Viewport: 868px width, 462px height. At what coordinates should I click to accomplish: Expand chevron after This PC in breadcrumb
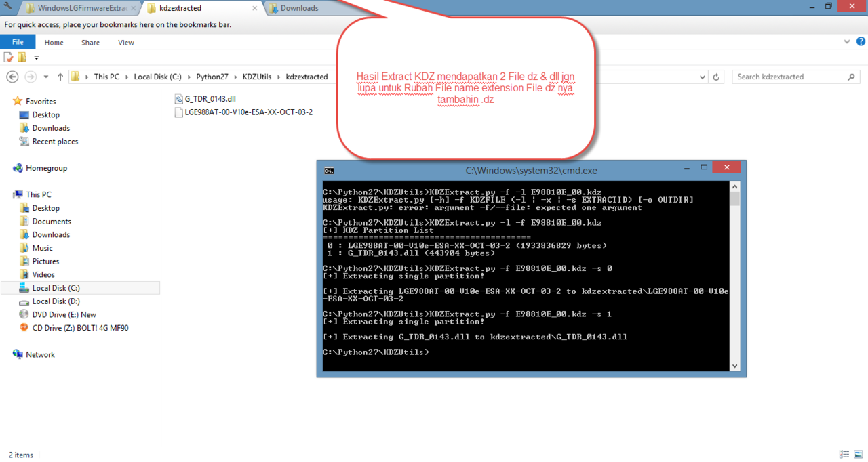coord(126,77)
